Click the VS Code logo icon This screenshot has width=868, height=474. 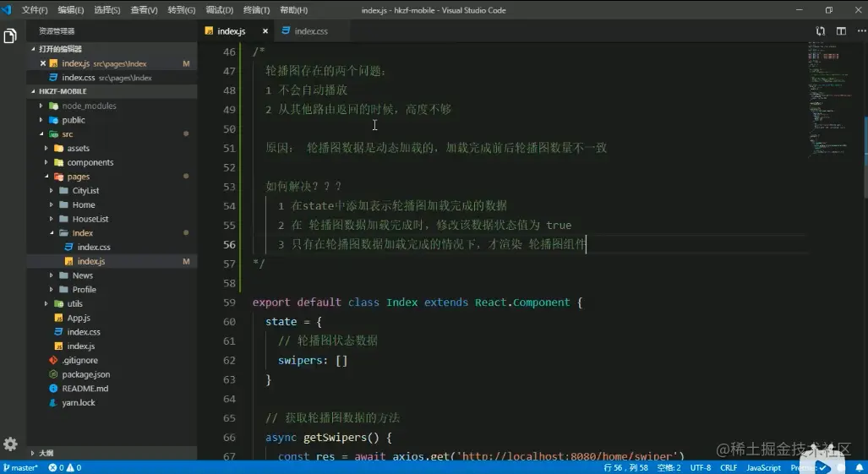[7, 9]
